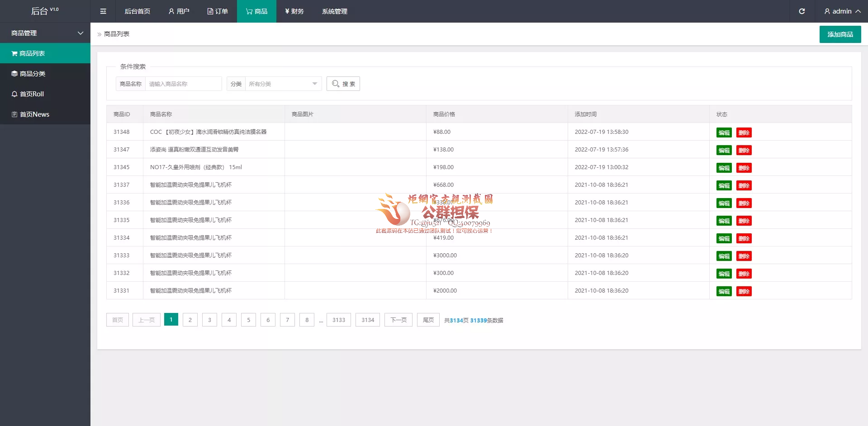Select 首页News from the sidebar
This screenshot has width=868, height=426.
(34, 114)
